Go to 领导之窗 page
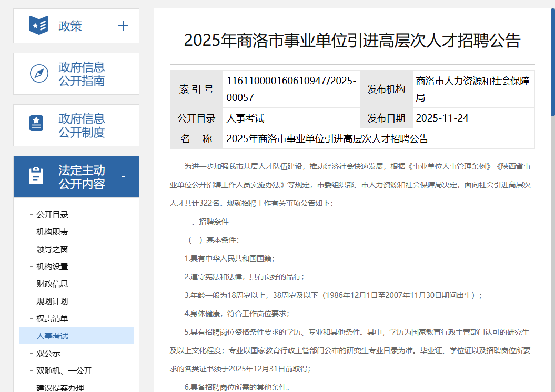 tap(52, 249)
